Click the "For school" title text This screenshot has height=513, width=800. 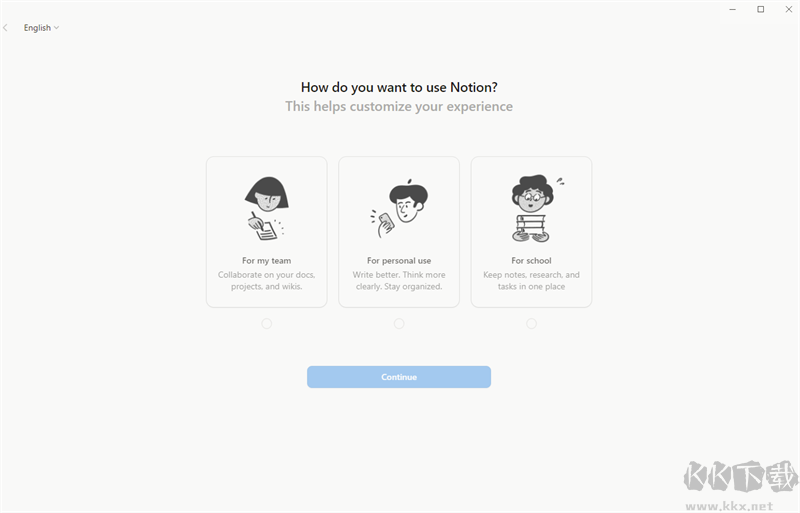531,261
